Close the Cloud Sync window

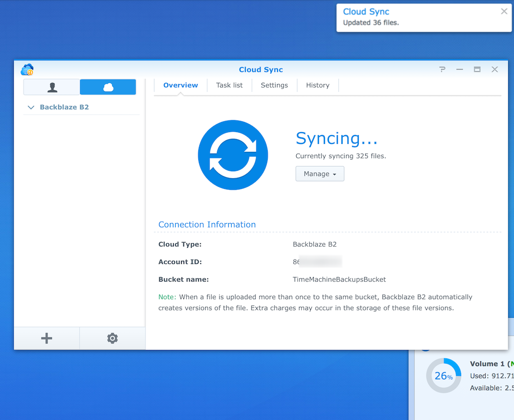coord(494,70)
